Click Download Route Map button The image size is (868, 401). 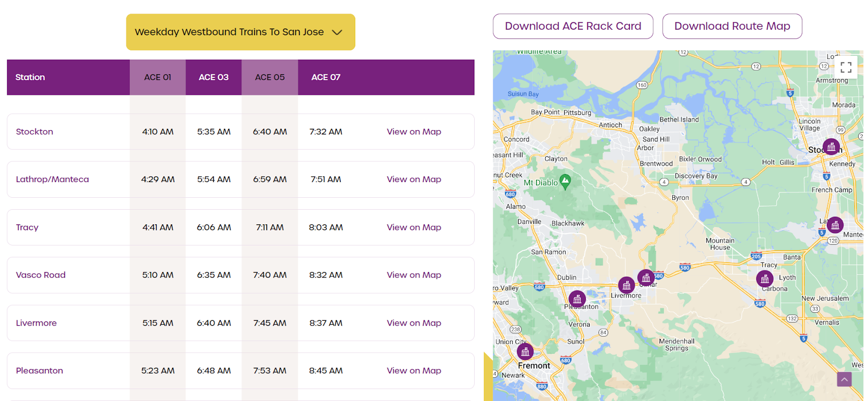pyautogui.click(x=732, y=26)
